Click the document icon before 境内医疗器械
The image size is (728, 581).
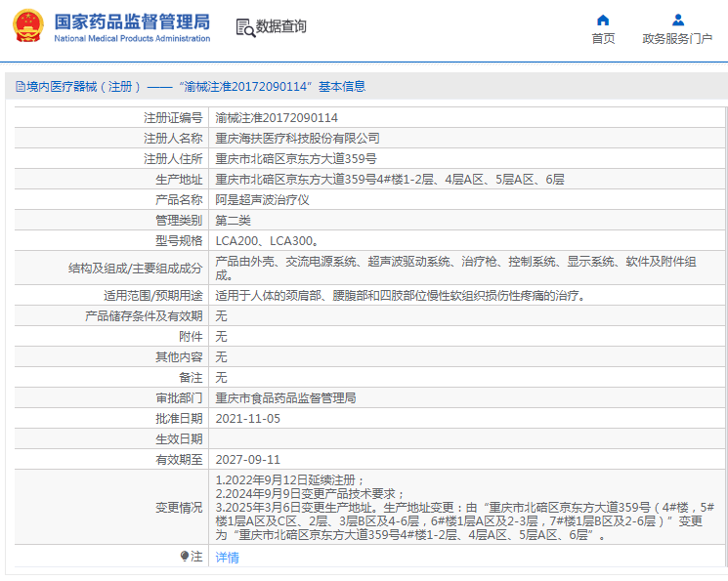tap(21, 86)
